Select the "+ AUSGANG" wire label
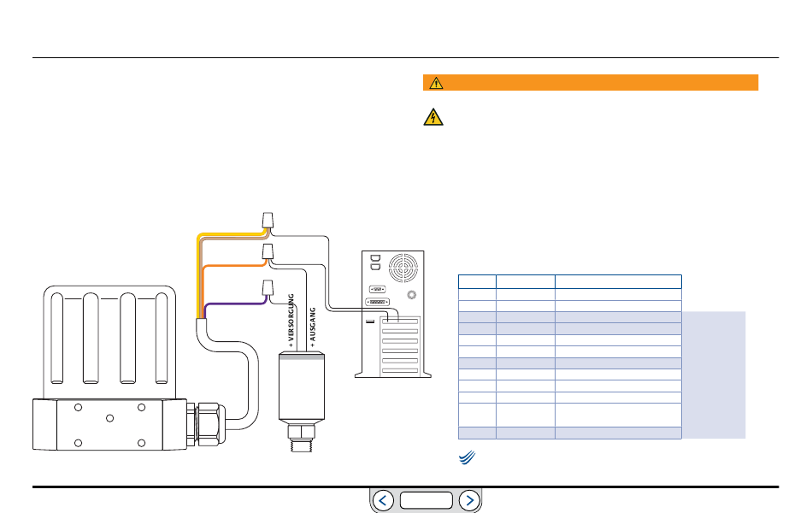 [313, 327]
